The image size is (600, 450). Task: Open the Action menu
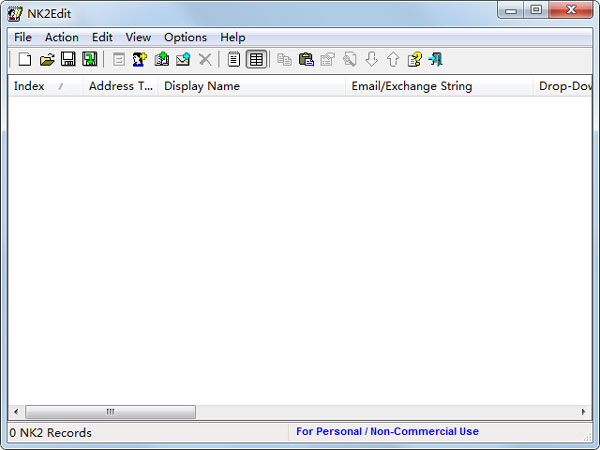pos(61,37)
